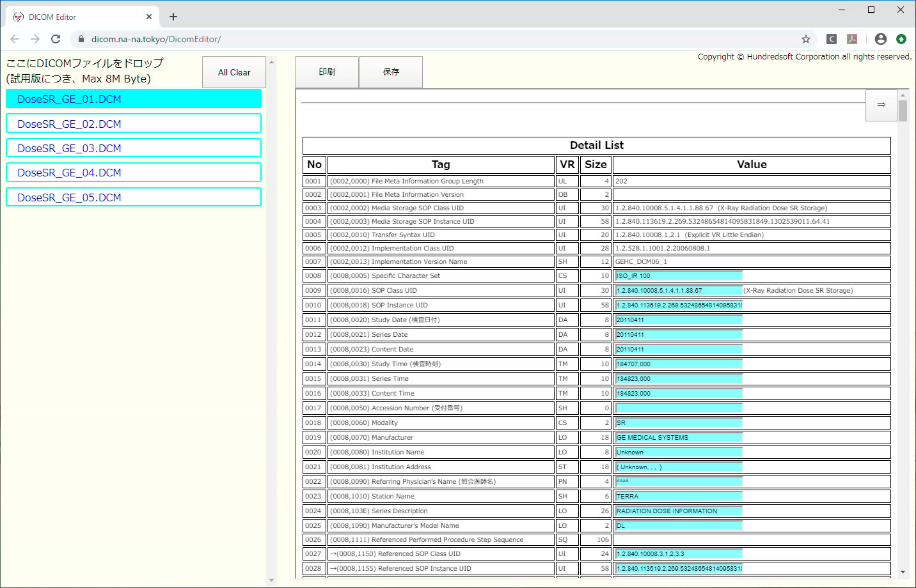916x588 pixels.
Task: Reload the current page
Action: 56,38
